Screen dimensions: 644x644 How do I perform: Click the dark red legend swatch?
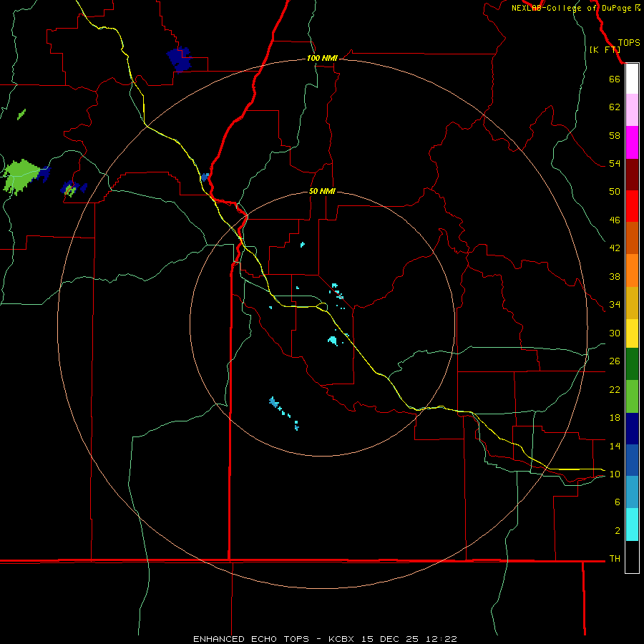point(632,175)
